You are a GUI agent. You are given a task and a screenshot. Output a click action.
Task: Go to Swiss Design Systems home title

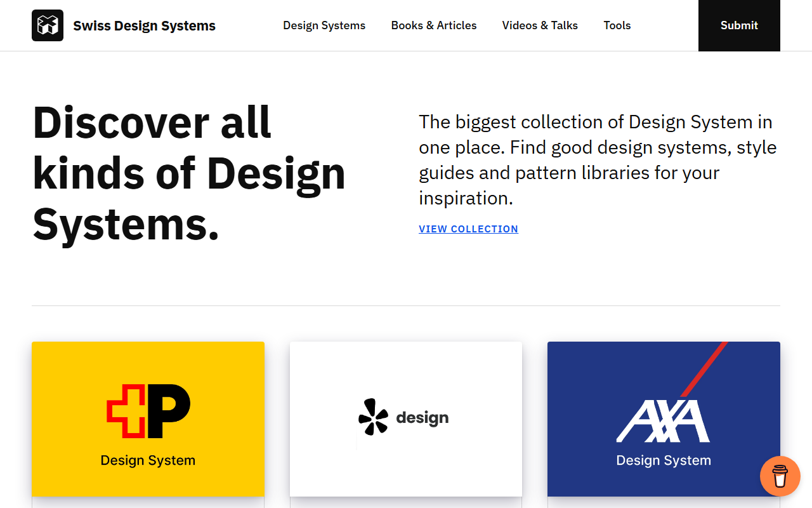[144, 25]
